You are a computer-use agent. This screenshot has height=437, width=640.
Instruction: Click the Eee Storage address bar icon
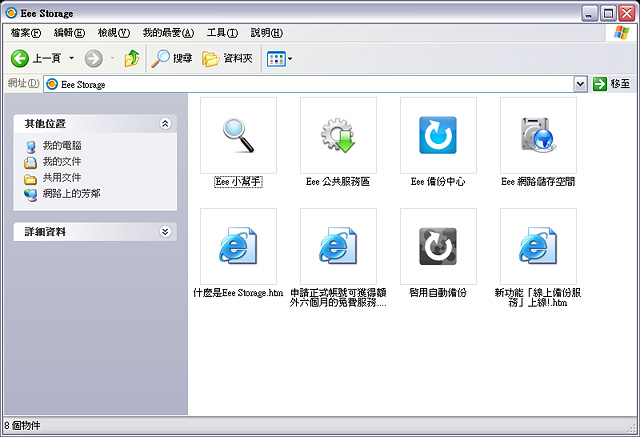tap(52, 84)
